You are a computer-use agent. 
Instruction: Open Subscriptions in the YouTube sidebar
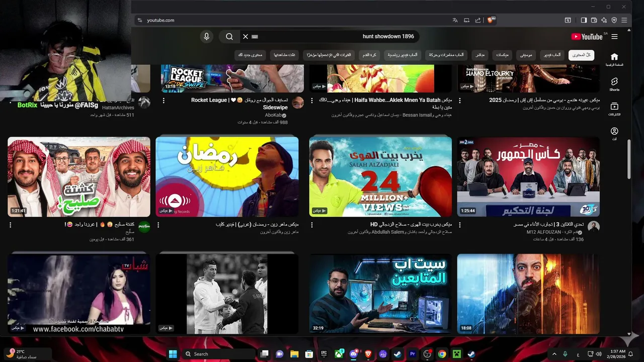[614, 109]
